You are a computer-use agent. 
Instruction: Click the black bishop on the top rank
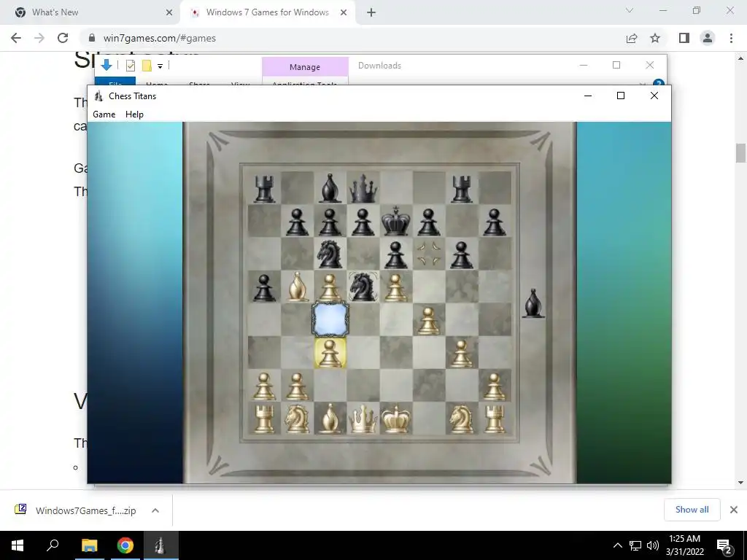coord(330,188)
